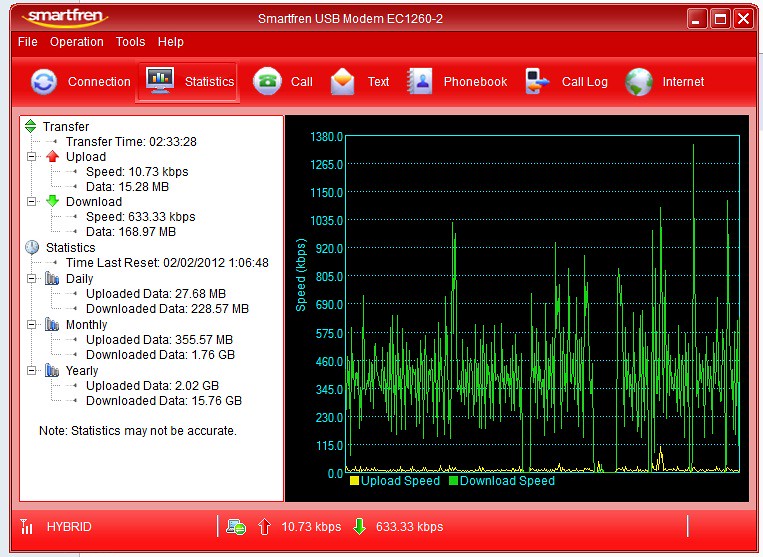This screenshot has height=557, width=763.
Task: Open the Tools menu
Action: (130, 42)
